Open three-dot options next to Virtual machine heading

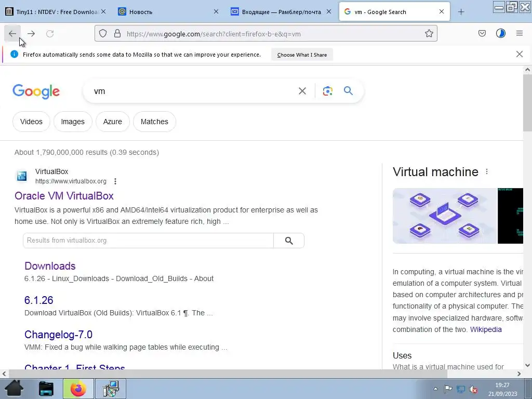tap(486, 171)
